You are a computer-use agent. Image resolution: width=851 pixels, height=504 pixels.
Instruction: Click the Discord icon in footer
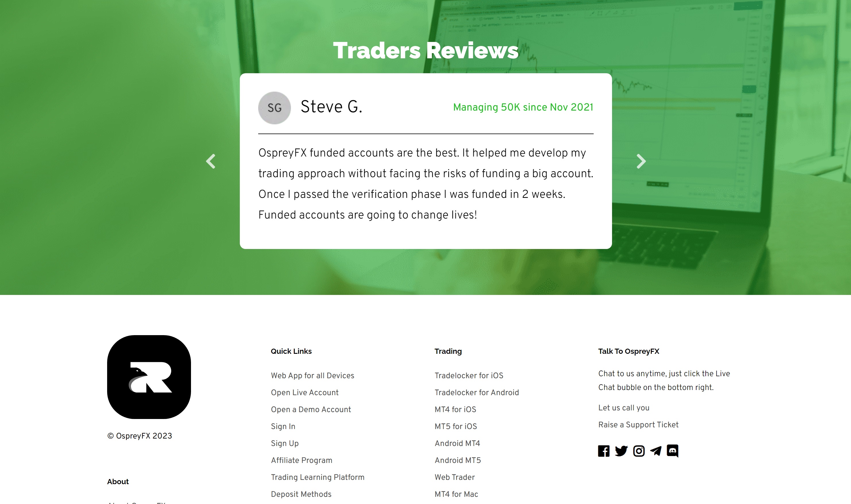[x=673, y=451]
